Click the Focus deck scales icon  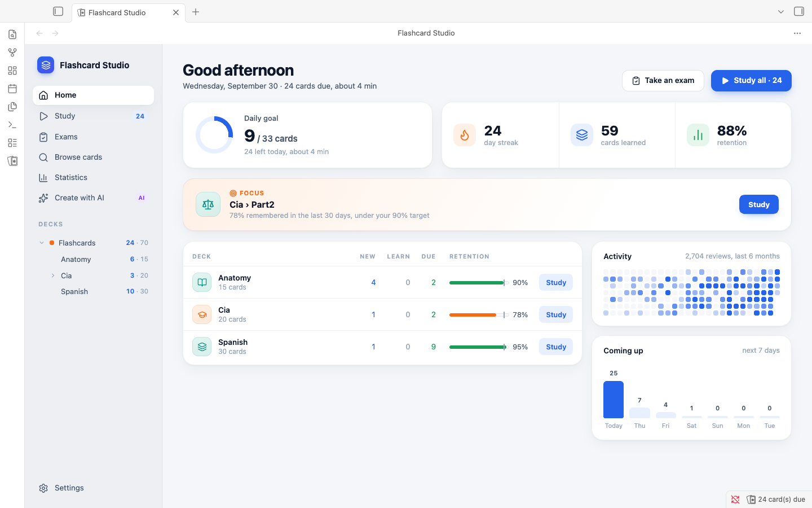(x=208, y=204)
